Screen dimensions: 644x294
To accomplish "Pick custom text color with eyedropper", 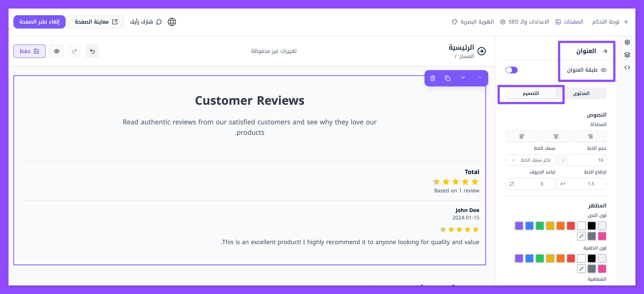I will click(581, 236).
